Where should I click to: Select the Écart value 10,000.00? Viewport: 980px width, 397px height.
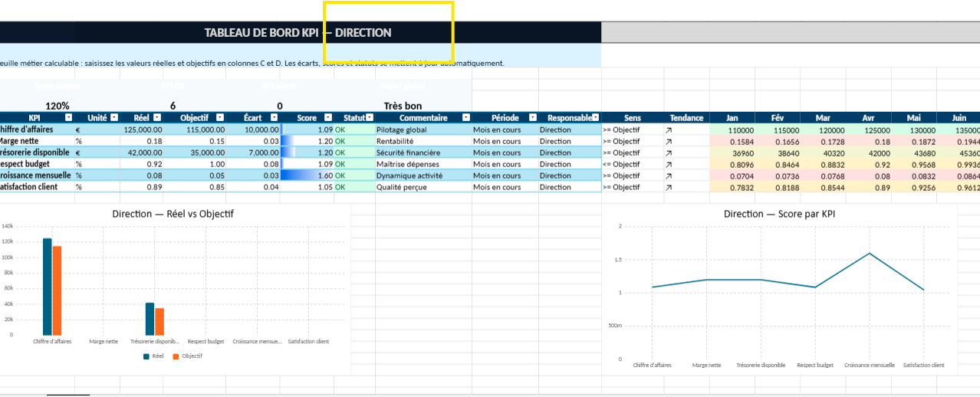click(254, 130)
